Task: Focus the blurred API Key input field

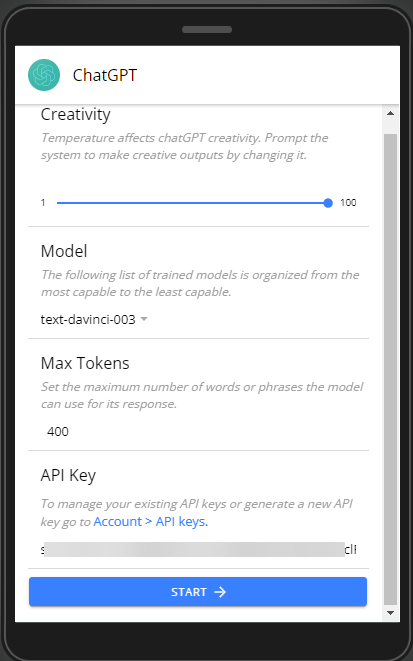Action: tap(198, 549)
